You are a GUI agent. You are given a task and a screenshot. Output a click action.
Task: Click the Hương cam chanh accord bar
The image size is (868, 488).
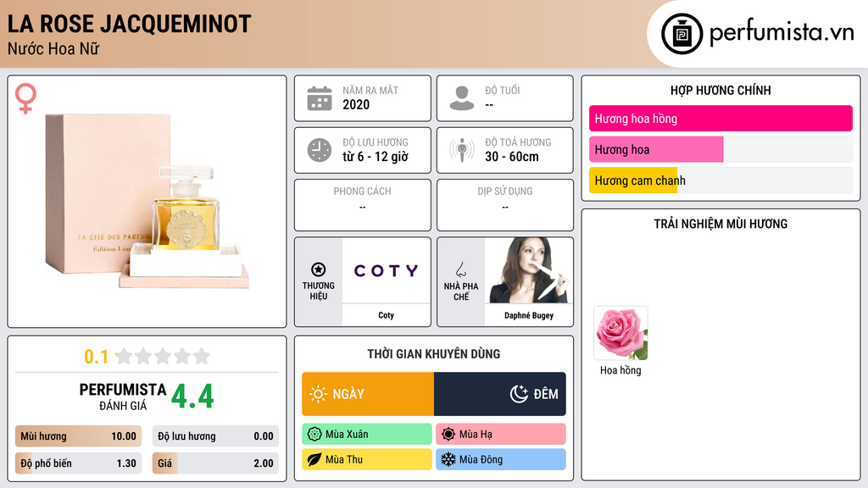[x=721, y=180]
